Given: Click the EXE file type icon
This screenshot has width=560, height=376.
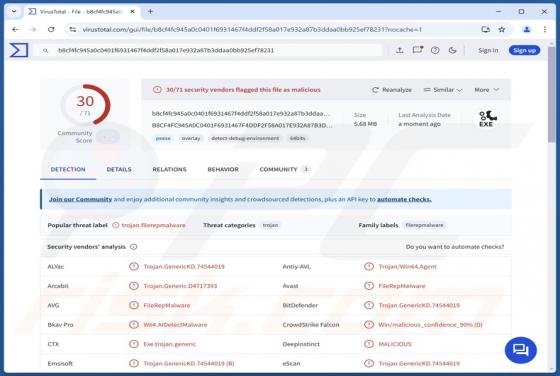Looking at the screenshot, I should pyautogui.click(x=488, y=119).
